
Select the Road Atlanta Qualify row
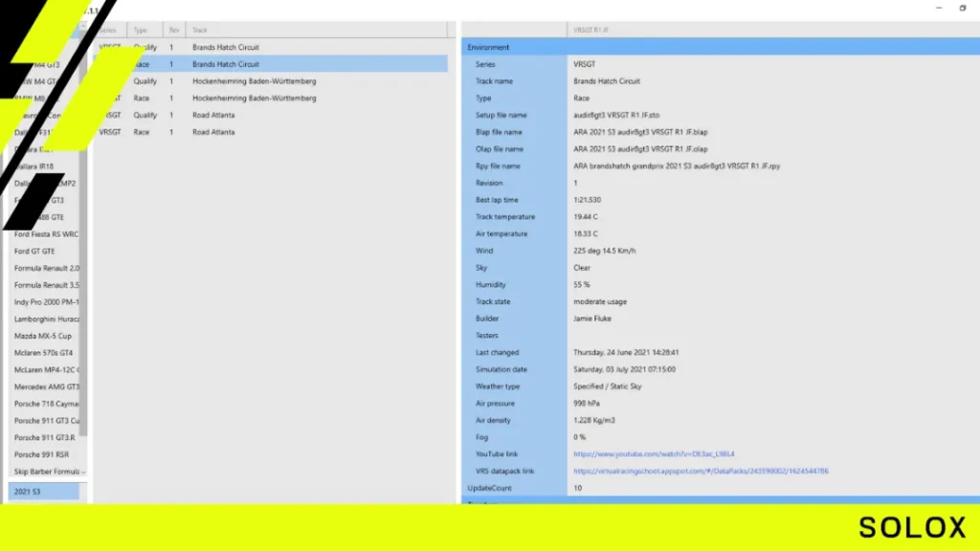pyautogui.click(x=271, y=115)
